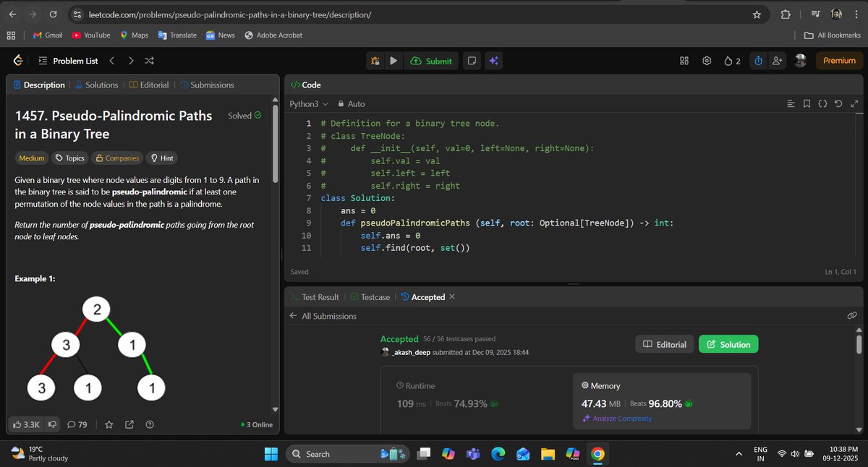Open the Python3 language dropdown

pos(309,104)
